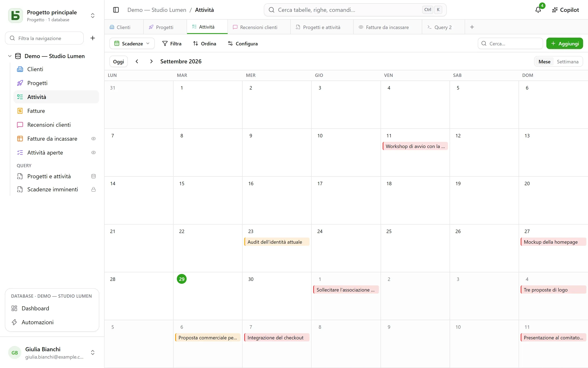This screenshot has height=368, width=588.
Task: Click the green Aggiungi button
Action: tap(565, 44)
